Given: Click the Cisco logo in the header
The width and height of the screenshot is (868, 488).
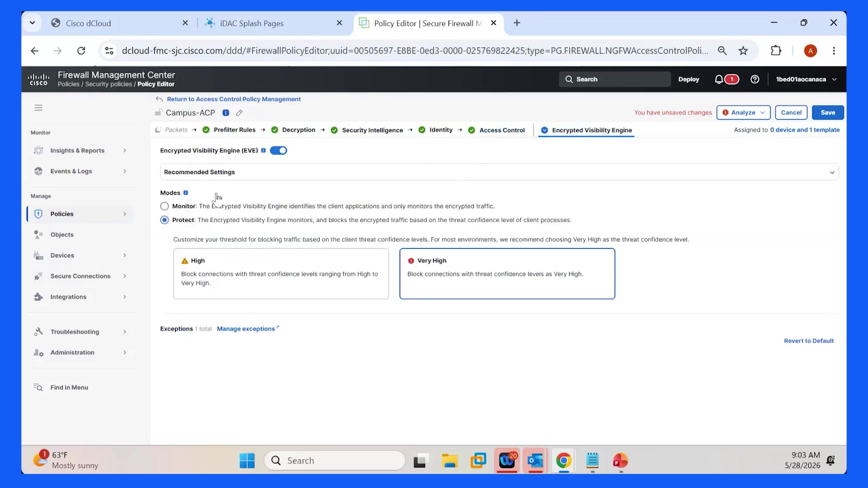Looking at the screenshot, I should [x=38, y=80].
